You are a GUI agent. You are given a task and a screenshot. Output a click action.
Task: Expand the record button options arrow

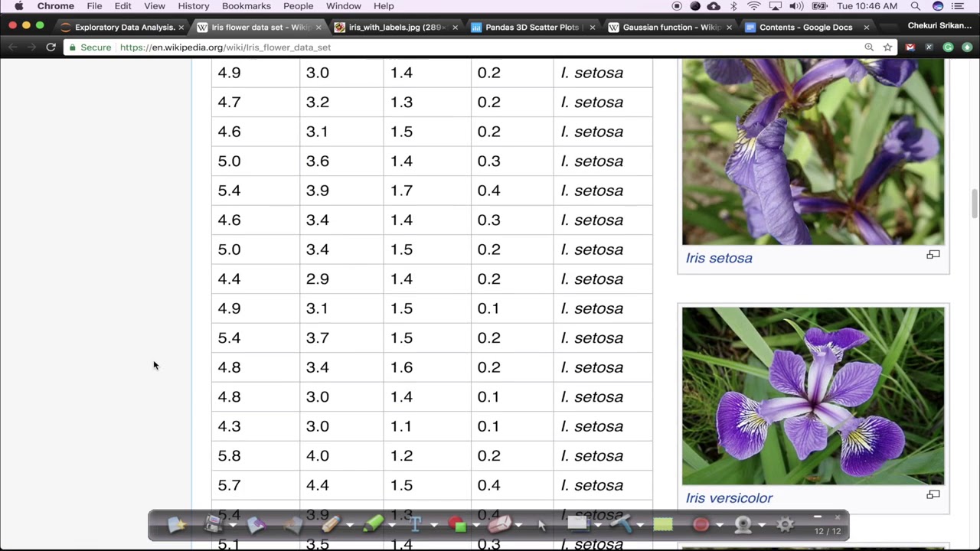point(720,526)
